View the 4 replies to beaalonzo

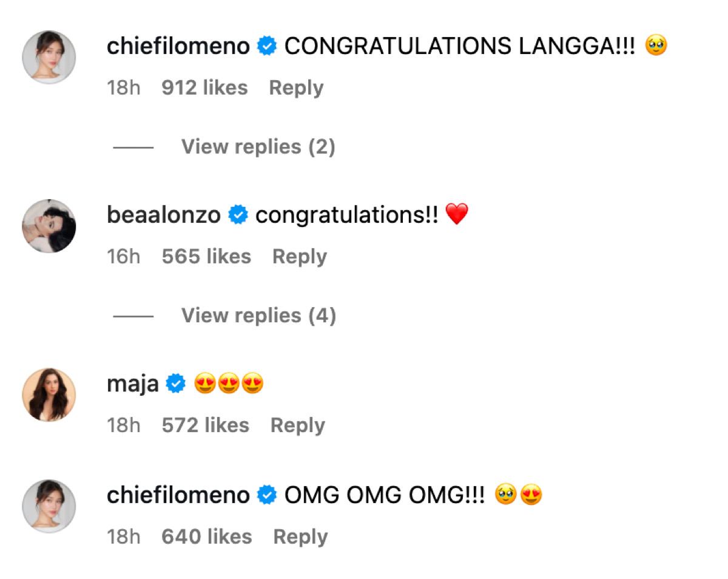pos(258,316)
